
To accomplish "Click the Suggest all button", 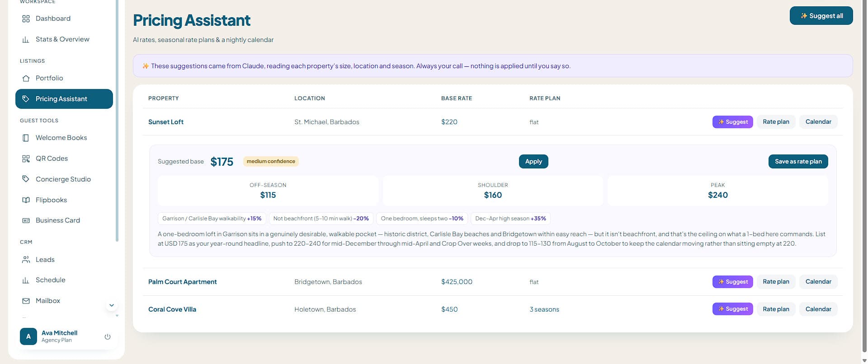I will click(821, 16).
